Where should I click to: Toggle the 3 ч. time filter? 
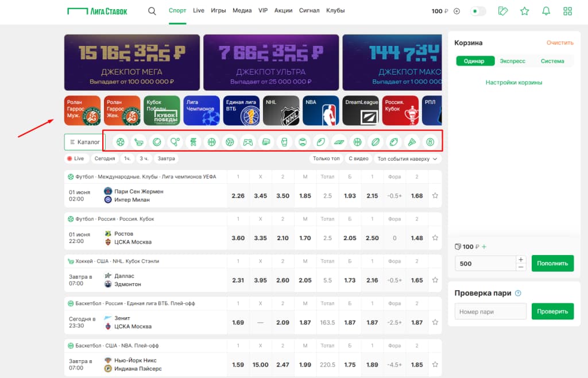tap(144, 159)
